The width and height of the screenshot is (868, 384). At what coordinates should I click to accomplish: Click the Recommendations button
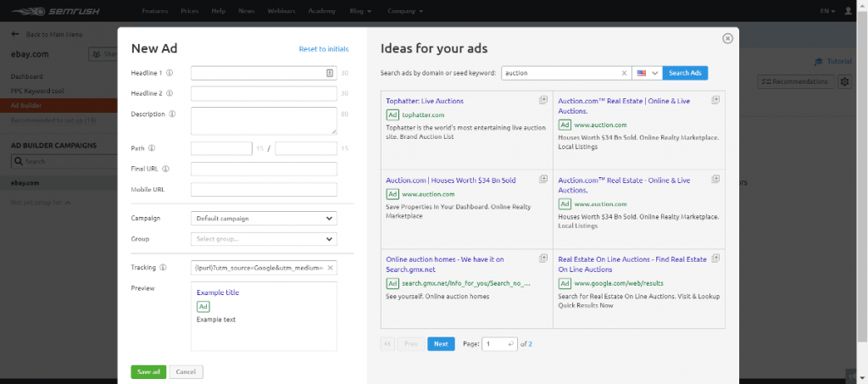[796, 82]
